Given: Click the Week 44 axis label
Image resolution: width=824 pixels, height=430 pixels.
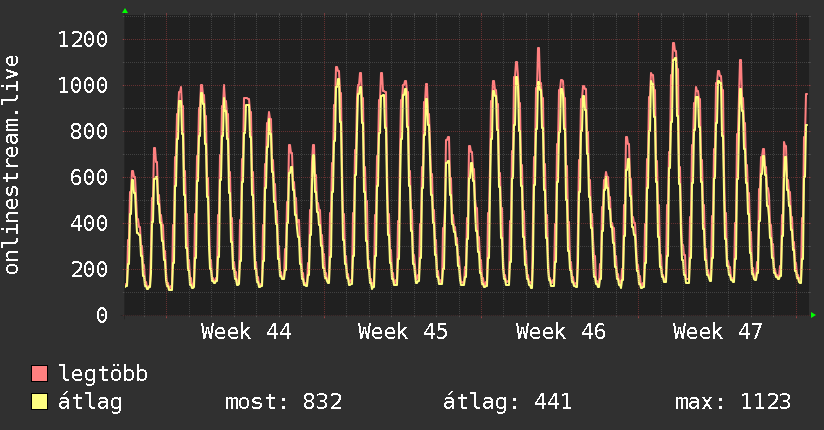Looking at the screenshot, I should 246,332.
